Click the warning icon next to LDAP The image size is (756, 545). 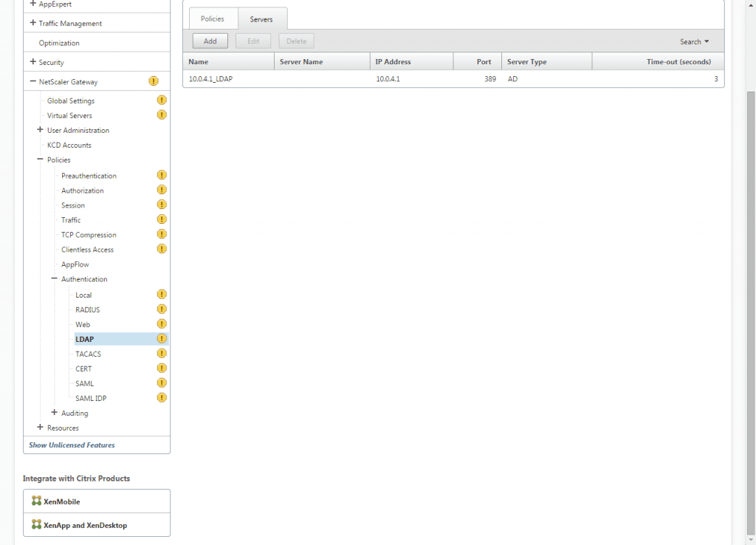[162, 338]
